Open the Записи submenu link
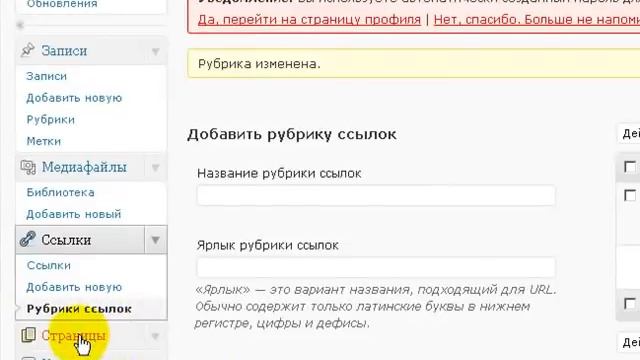Image resolution: width=640 pixels, height=360 pixels. [x=47, y=76]
